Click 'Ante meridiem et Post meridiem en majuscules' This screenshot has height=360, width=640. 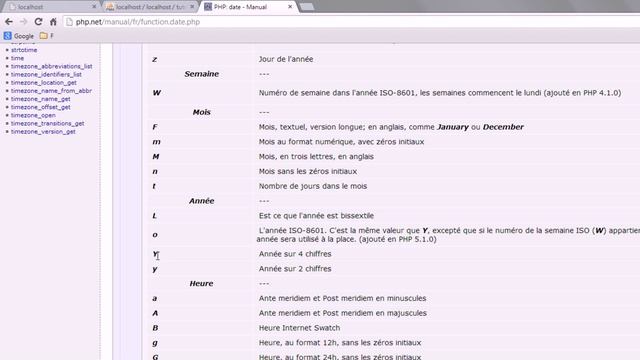tap(342, 313)
